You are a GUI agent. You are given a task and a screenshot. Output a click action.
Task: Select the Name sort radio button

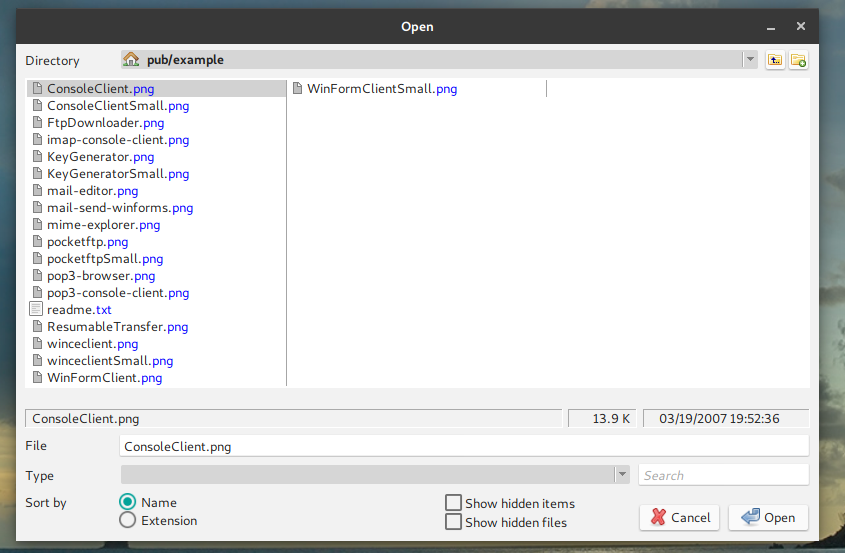pos(128,503)
